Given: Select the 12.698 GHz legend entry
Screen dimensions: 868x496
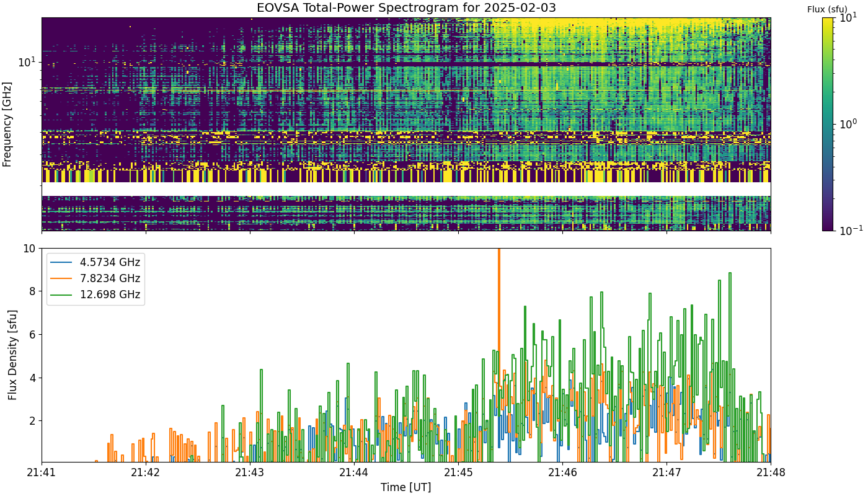Looking at the screenshot, I should coord(95,294).
